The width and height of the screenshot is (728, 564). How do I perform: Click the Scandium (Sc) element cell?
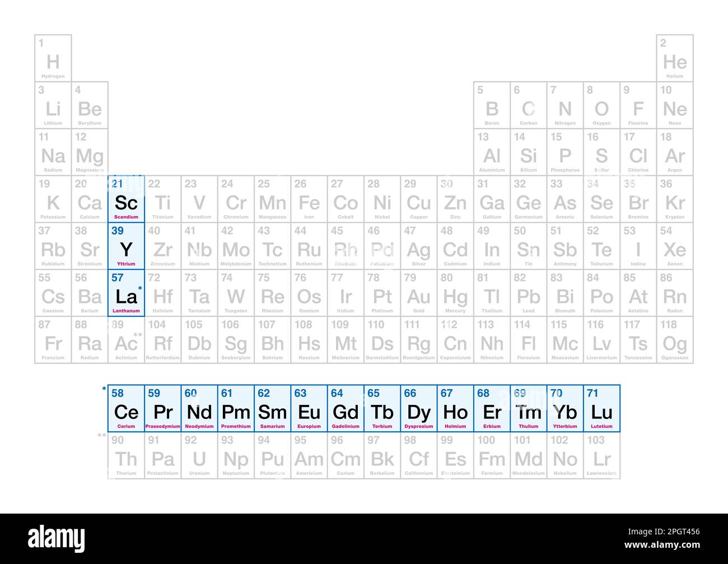click(126, 199)
